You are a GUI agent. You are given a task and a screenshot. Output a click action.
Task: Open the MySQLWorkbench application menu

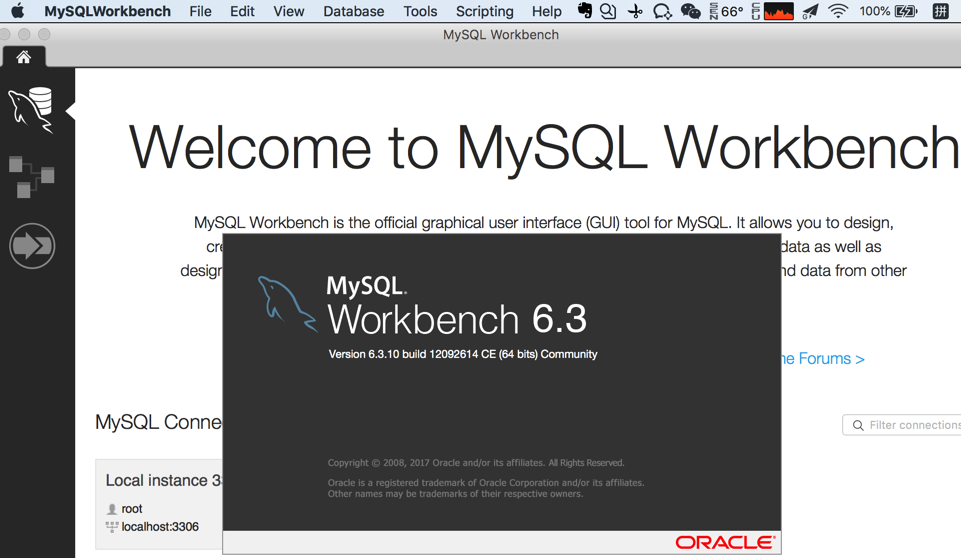tap(107, 11)
